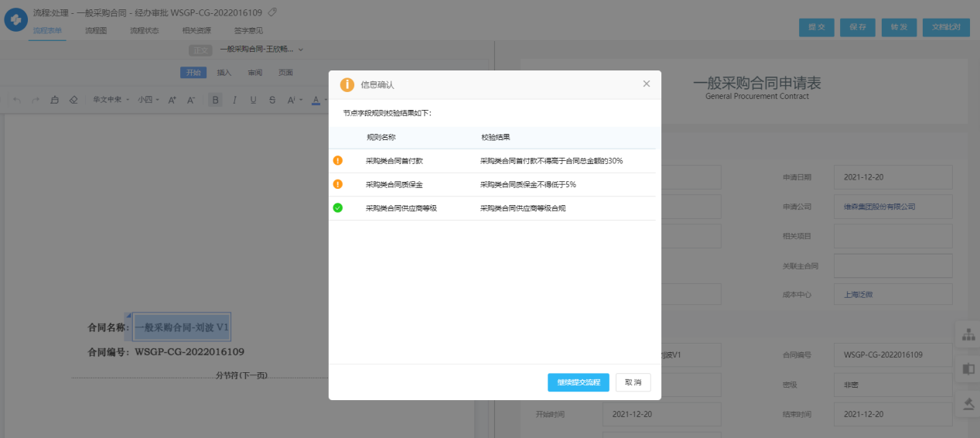The image size is (980, 438).
Task: Click the orange info icon in dialog header
Action: pos(347,84)
